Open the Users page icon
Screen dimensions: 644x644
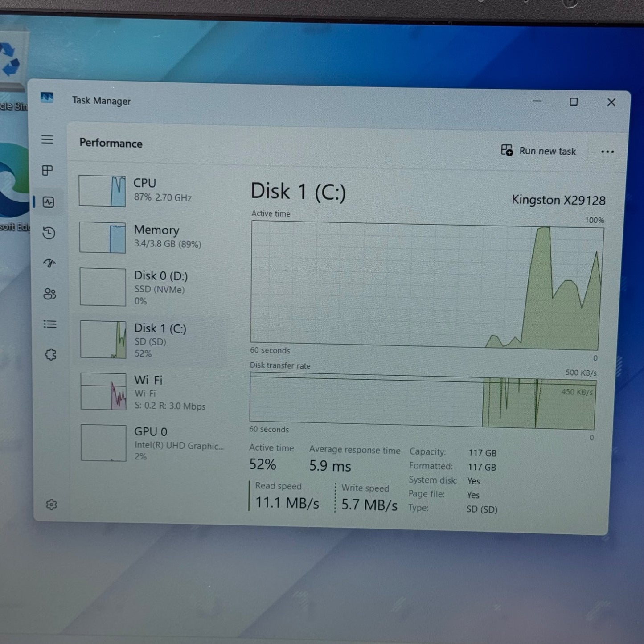pos(49,294)
